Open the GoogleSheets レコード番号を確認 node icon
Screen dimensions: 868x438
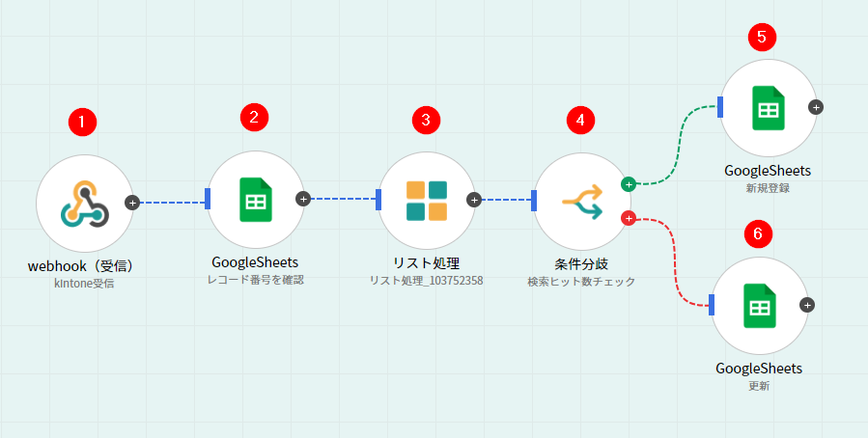pos(256,200)
